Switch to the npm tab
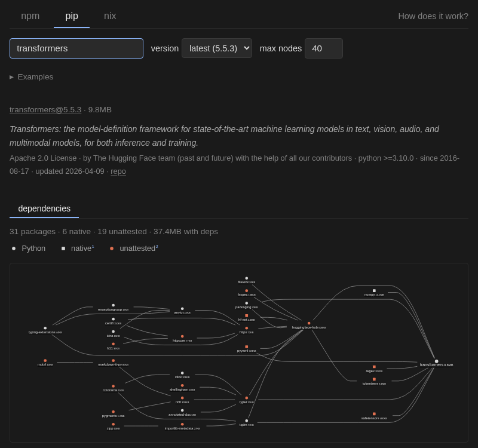Screen dimensions: 478x448 tap(30, 16)
